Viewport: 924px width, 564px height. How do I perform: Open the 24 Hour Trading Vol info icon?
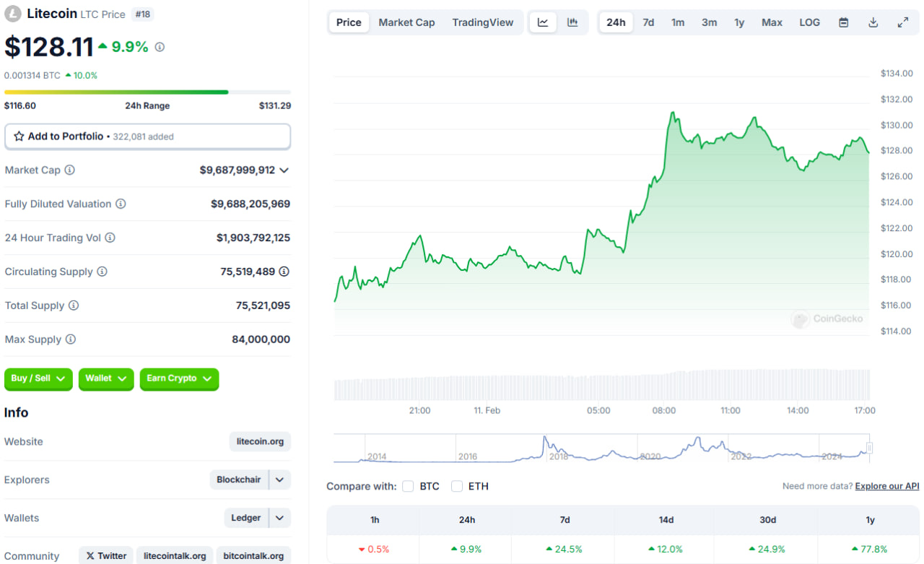tap(110, 238)
